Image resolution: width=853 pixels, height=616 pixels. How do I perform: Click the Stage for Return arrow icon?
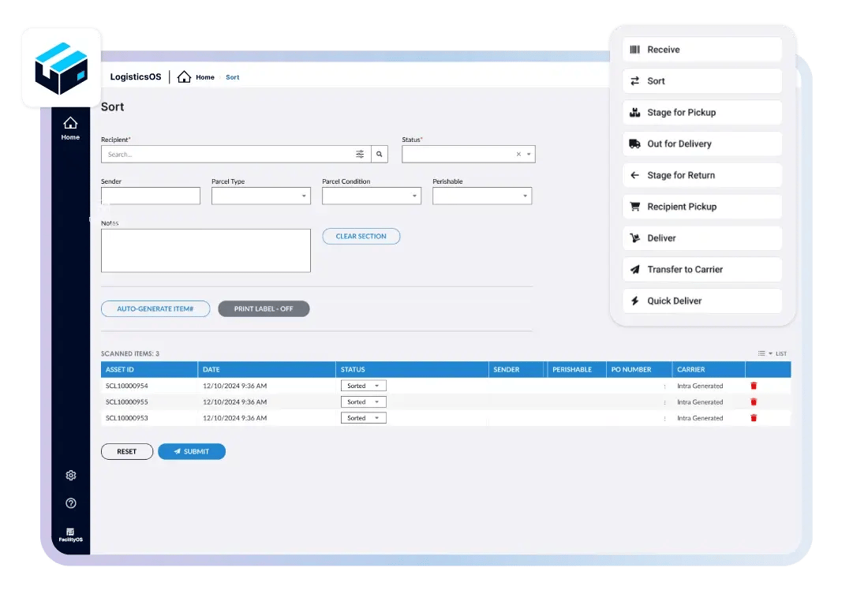pyautogui.click(x=635, y=175)
